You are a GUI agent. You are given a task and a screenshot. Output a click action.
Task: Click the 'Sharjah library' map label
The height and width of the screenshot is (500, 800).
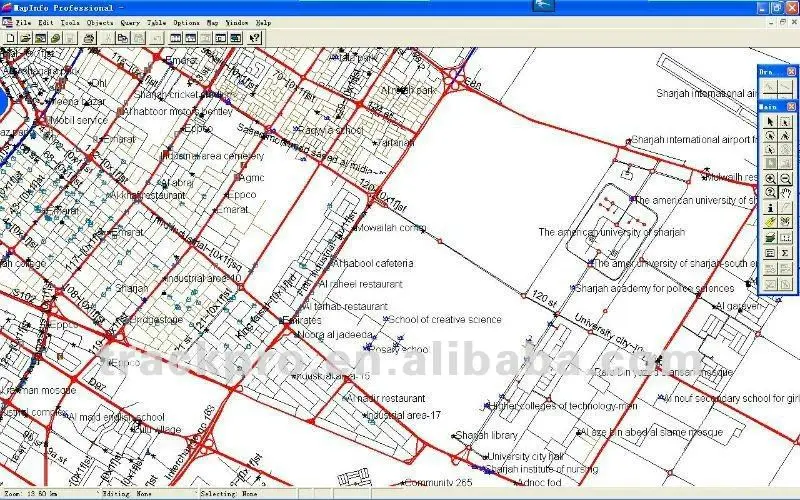click(x=486, y=435)
